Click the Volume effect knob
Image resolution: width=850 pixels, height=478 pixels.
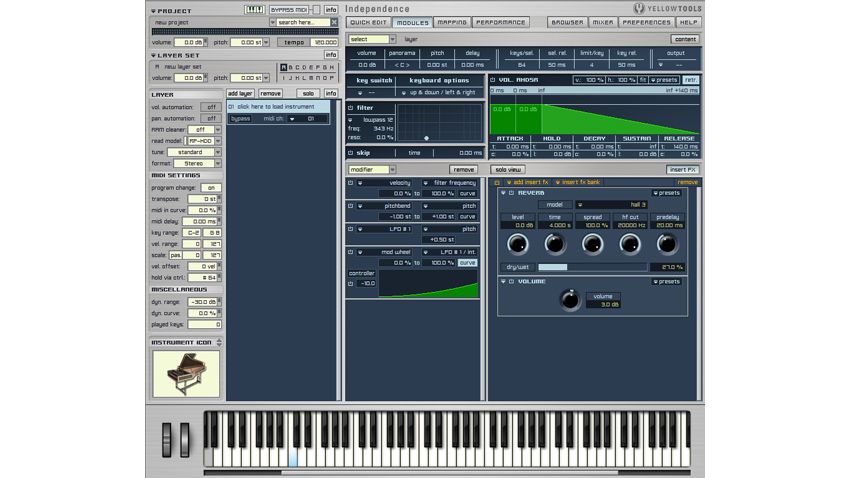570,299
